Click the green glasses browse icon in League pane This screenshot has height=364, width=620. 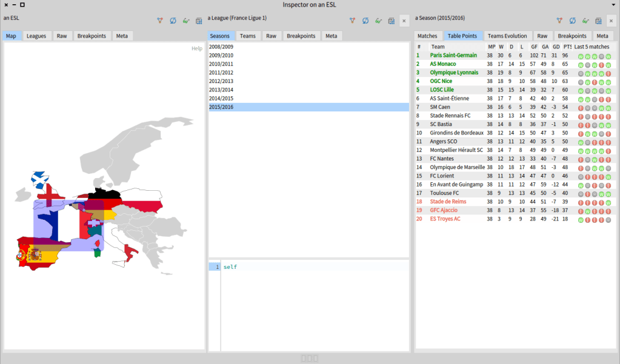[378, 21]
